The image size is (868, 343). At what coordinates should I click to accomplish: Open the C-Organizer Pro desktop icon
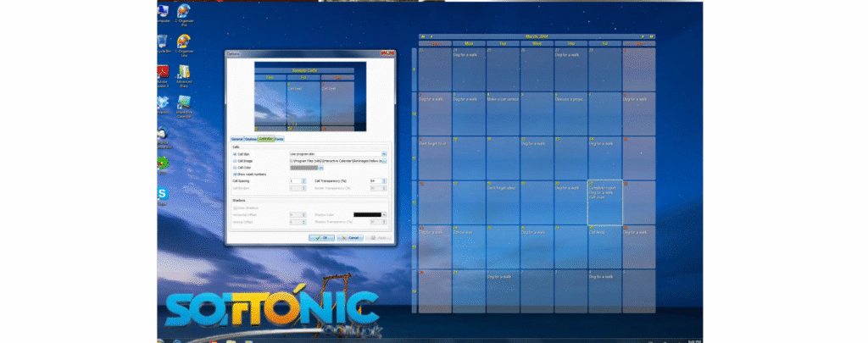click(x=184, y=15)
